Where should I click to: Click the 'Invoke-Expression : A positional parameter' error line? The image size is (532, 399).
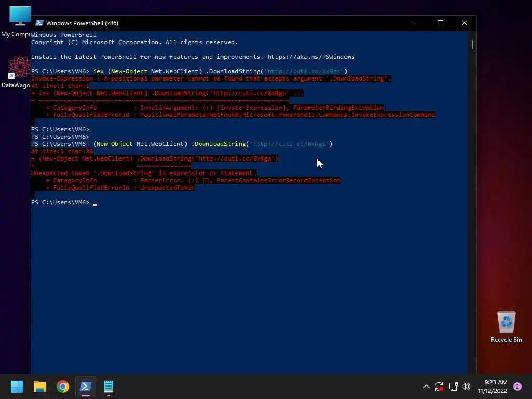pyautogui.click(x=211, y=78)
